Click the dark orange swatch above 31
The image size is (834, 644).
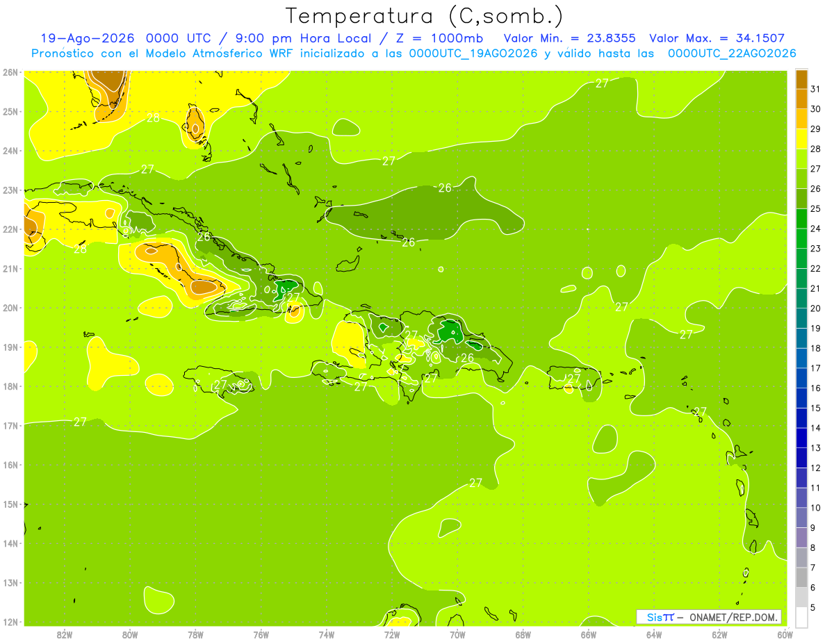tap(801, 80)
